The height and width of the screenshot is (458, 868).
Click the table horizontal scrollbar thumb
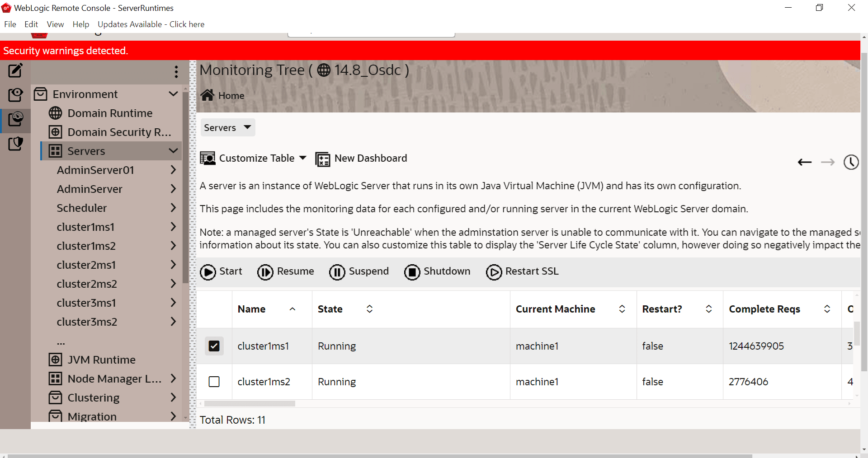pos(250,403)
